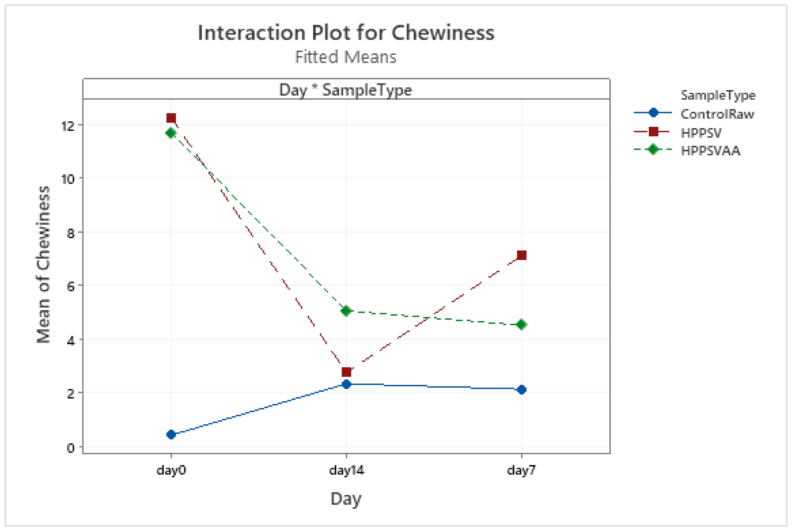Select the red HPPSV square at day14

[x=346, y=372]
